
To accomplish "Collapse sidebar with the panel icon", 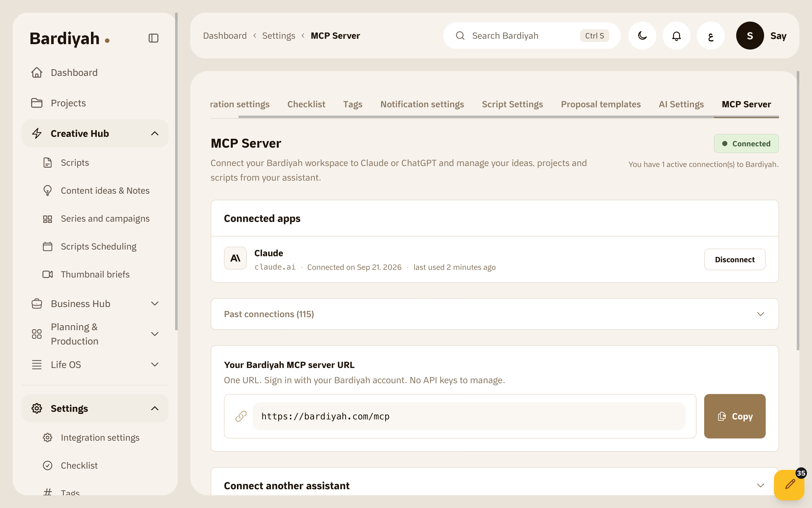I will pos(153,38).
